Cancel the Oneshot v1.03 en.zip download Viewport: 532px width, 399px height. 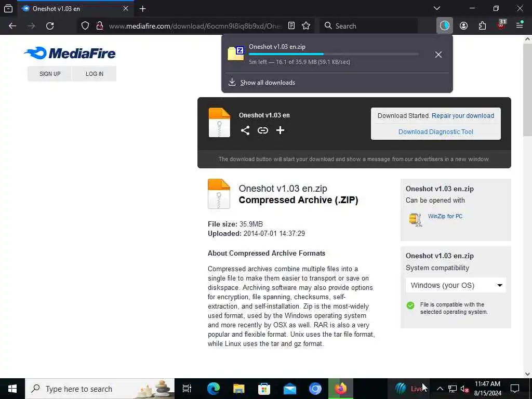point(438,55)
